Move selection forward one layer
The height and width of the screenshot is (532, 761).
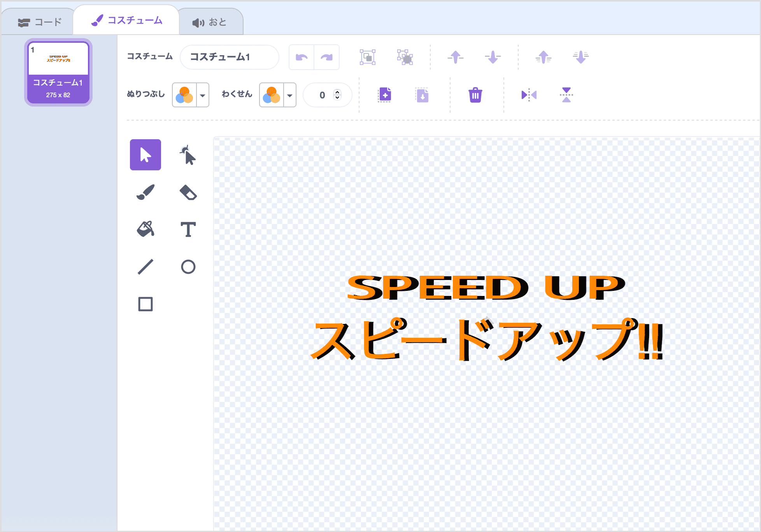pyautogui.click(x=456, y=57)
